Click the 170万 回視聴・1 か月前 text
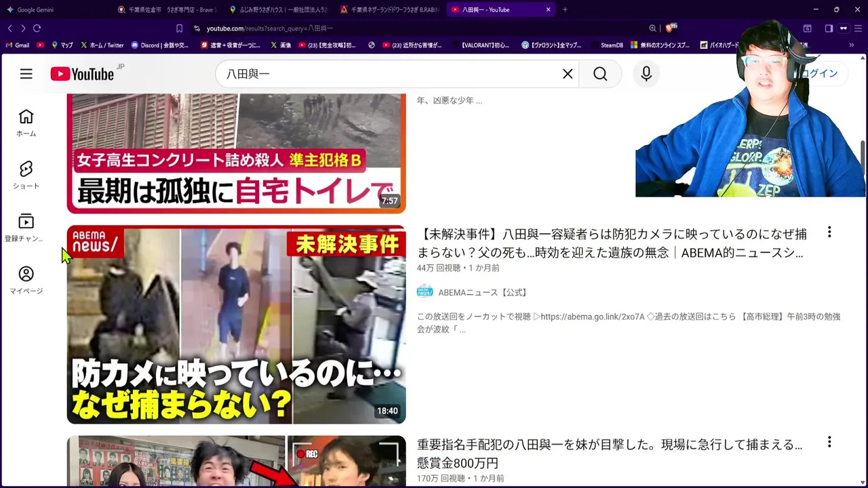The width and height of the screenshot is (868, 488). pos(460,478)
